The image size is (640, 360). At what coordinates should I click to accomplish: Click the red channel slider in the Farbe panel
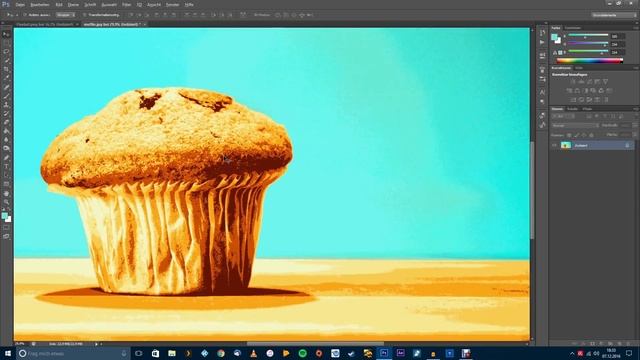(588, 36)
